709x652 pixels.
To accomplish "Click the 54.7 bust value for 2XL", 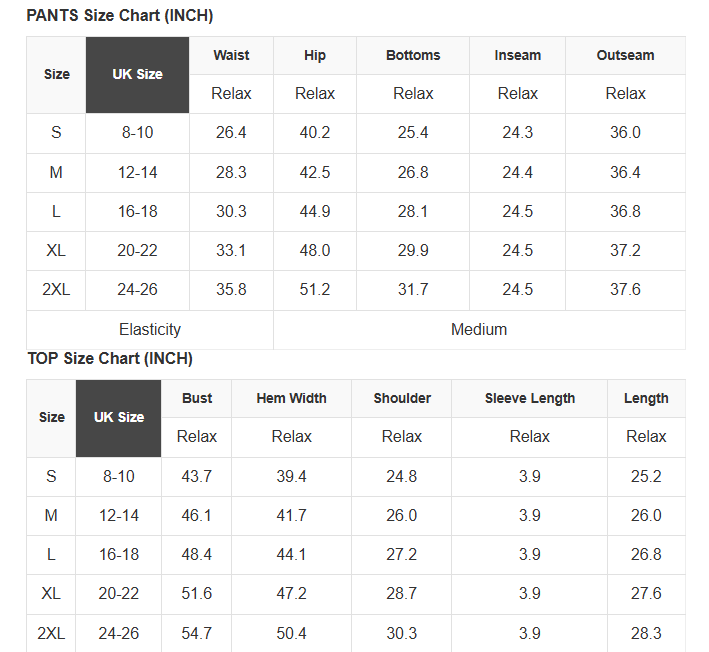I will click(197, 633).
